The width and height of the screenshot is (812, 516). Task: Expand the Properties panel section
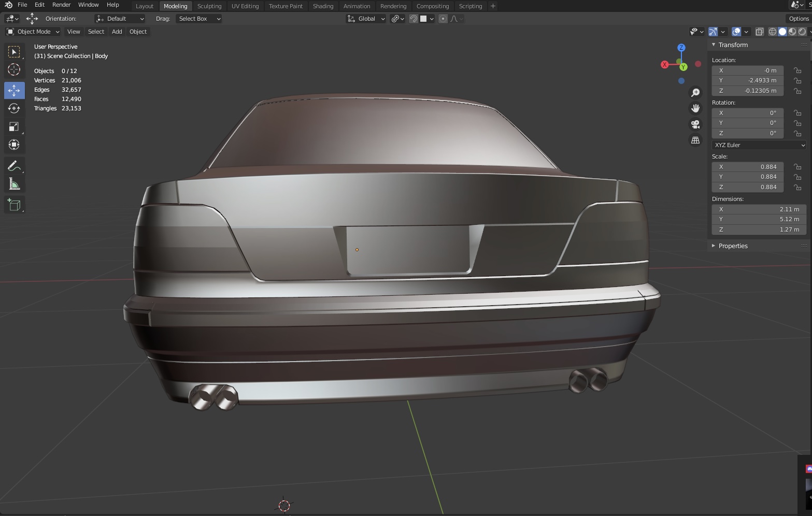click(x=733, y=246)
